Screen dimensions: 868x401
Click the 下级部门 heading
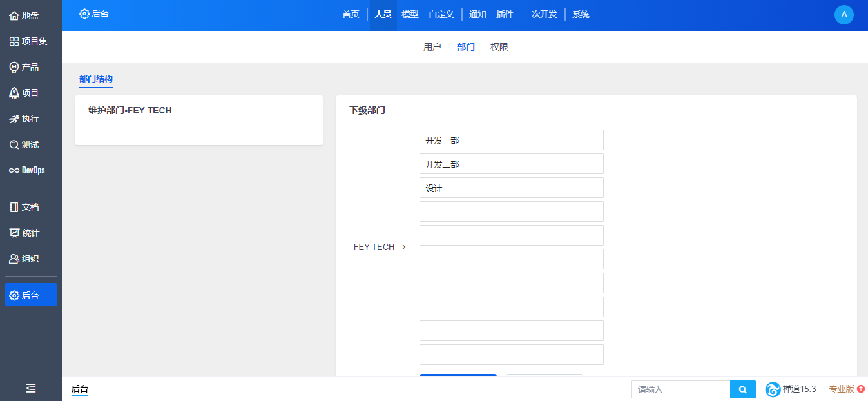click(x=367, y=110)
